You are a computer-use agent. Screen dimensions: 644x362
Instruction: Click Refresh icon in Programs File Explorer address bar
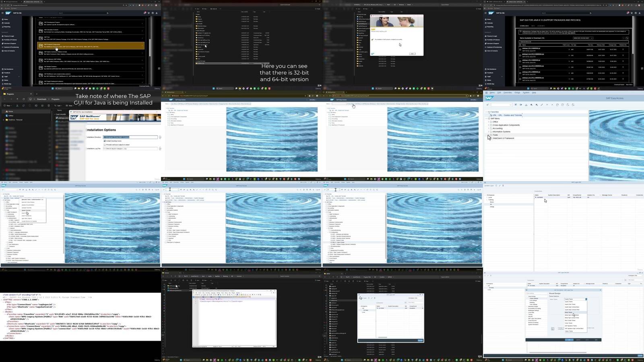[23, 99]
